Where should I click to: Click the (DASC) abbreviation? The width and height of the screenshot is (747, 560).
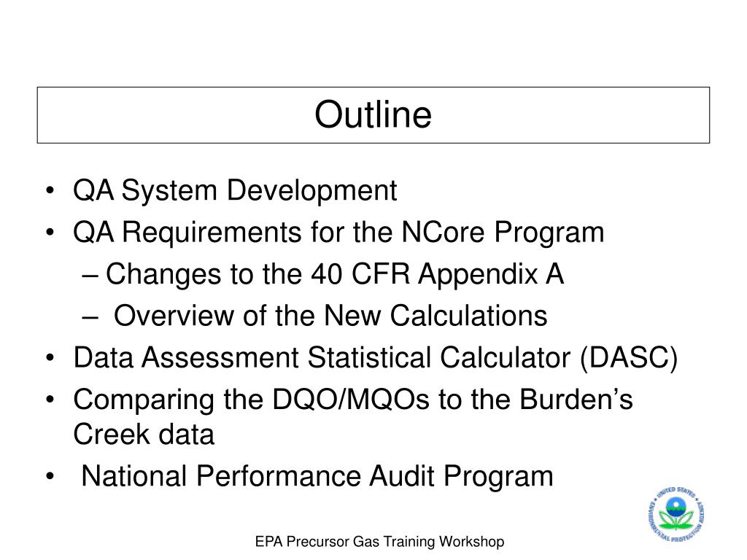pyautogui.click(x=629, y=358)
